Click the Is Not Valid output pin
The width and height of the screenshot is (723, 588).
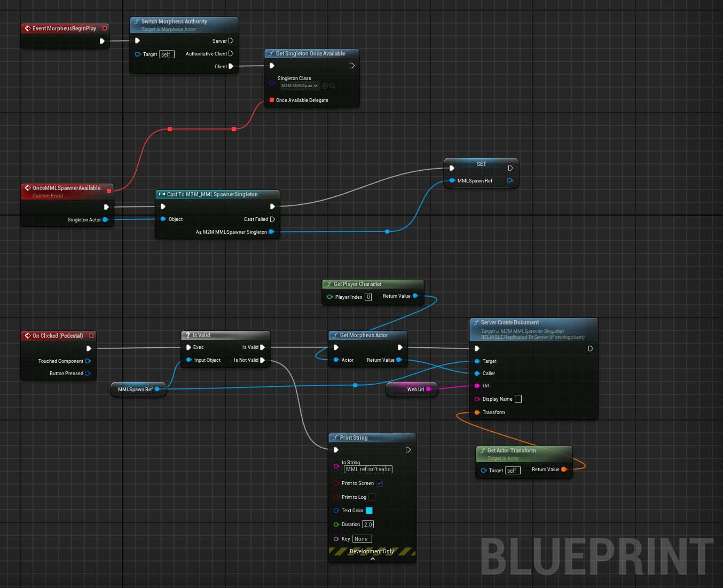pyautogui.click(x=263, y=360)
